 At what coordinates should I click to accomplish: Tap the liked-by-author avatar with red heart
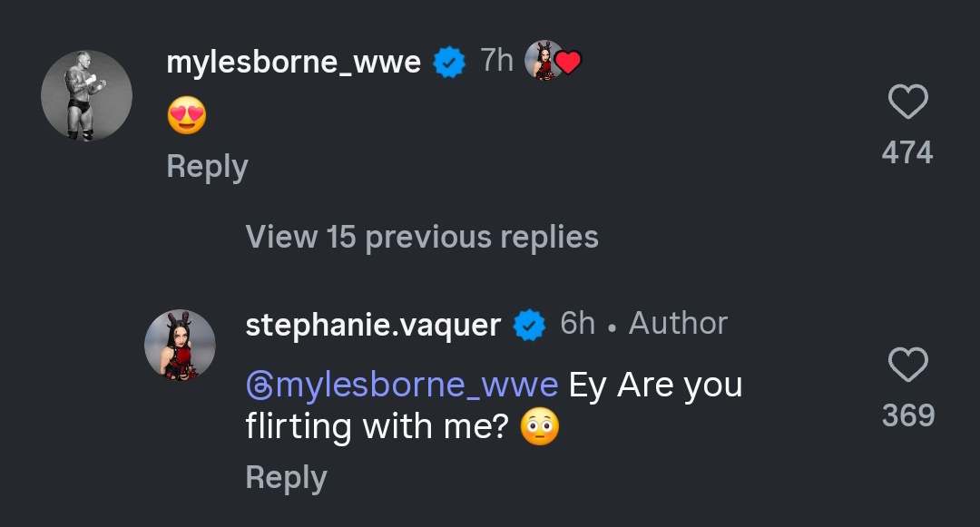pyautogui.click(x=553, y=62)
